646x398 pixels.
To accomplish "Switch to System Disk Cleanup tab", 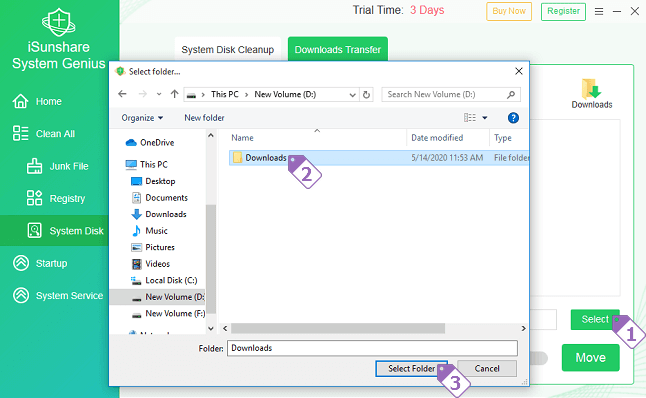I will pyautogui.click(x=227, y=49).
